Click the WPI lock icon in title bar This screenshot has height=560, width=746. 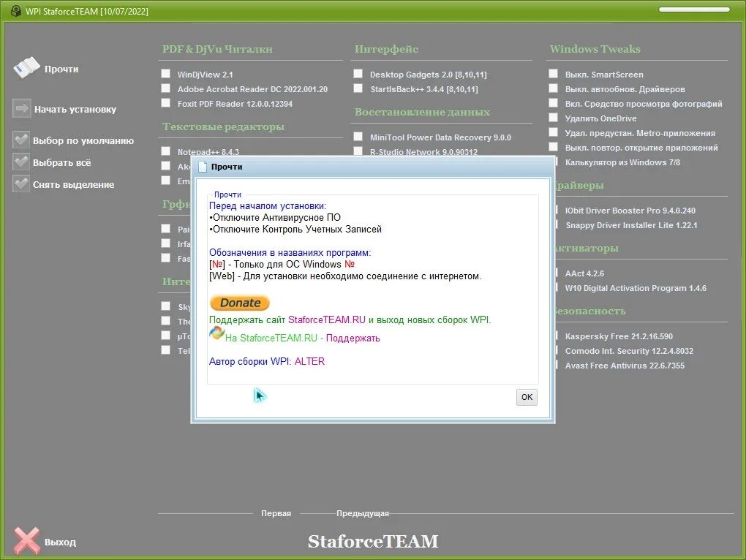click(15, 11)
